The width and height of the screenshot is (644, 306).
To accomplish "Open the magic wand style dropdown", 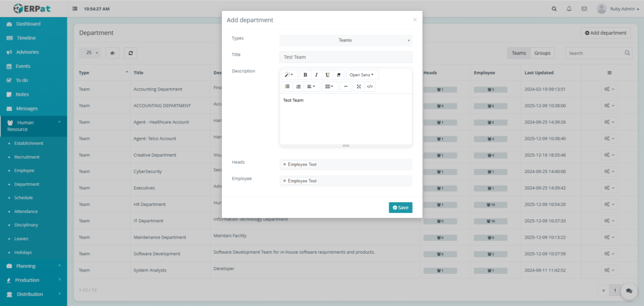I will [289, 75].
